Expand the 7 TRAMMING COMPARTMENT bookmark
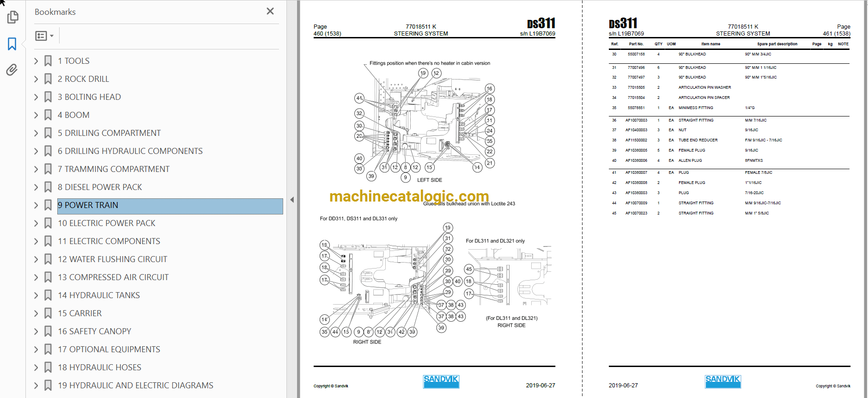868x398 pixels. click(36, 169)
